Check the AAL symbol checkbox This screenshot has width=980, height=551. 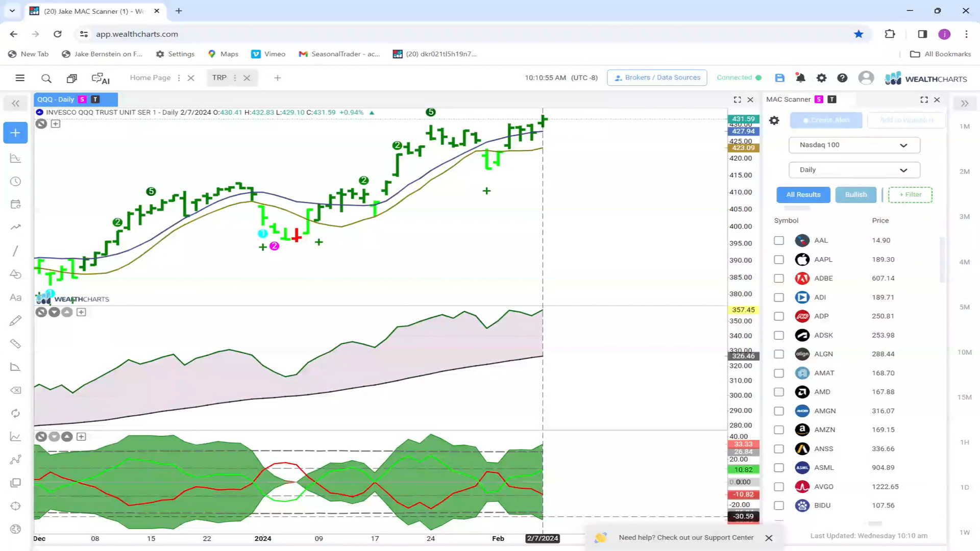coord(778,240)
